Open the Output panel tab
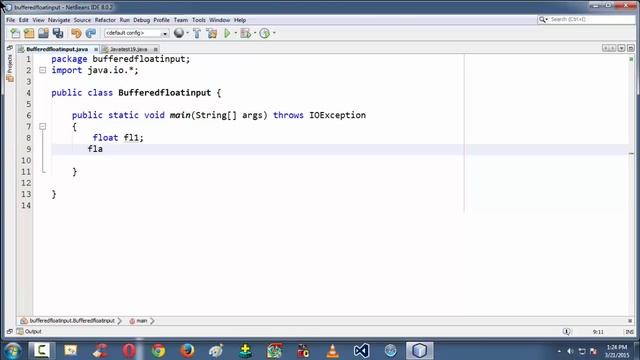Viewport: 640px width, 360px height. pyautogui.click(x=29, y=331)
